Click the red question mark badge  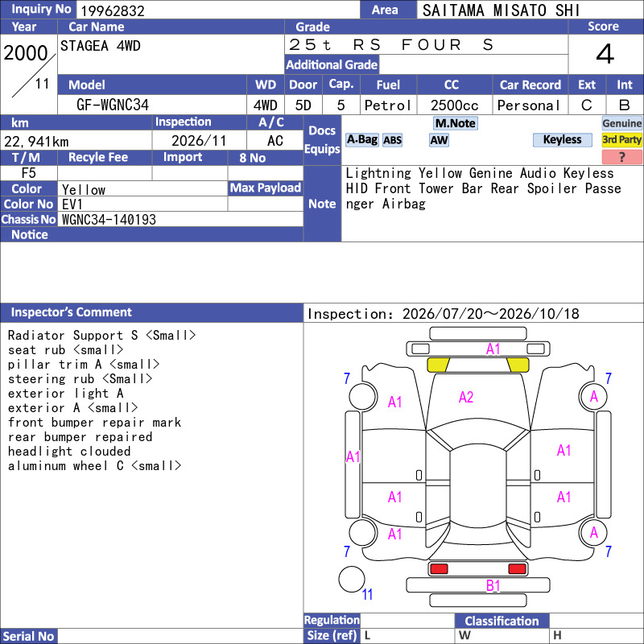click(x=621, y=156)
